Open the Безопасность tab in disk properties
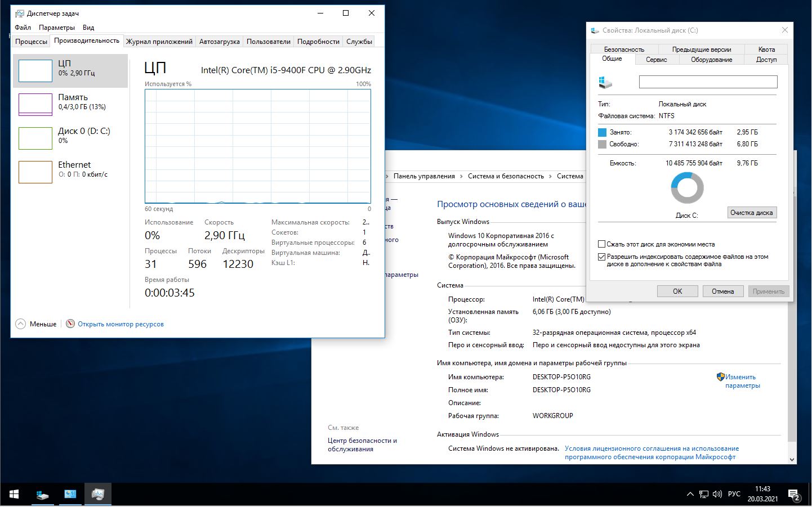812x507 pixels. point(624,49)
